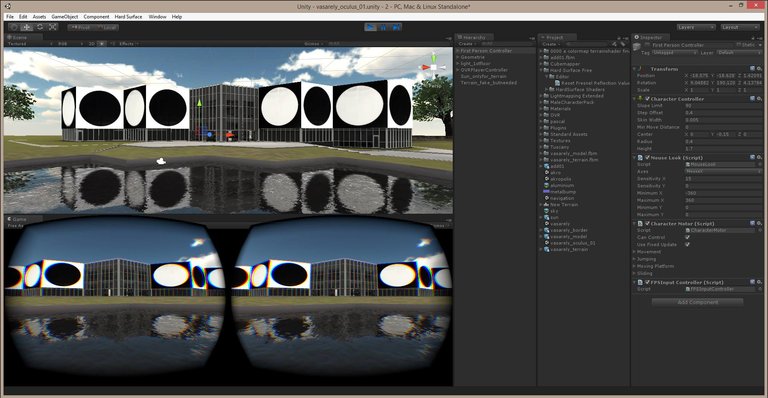This screenshot has height=398, width=768.
Task: Click the aluminum material icon
Action: click(547, 186)
